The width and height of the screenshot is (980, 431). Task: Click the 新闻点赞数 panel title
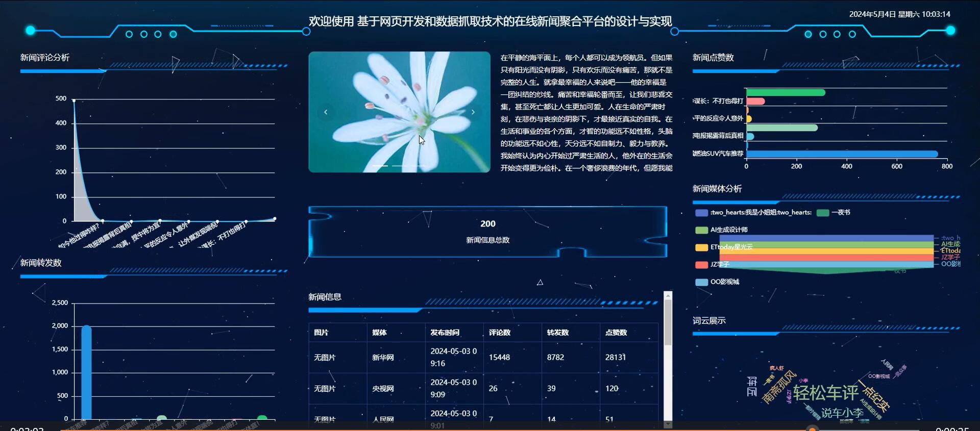[713, 58]
